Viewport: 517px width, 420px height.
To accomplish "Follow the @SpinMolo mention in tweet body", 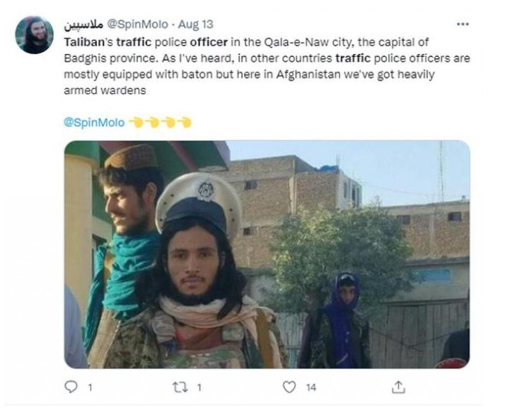I will click(x=94, y=123).
